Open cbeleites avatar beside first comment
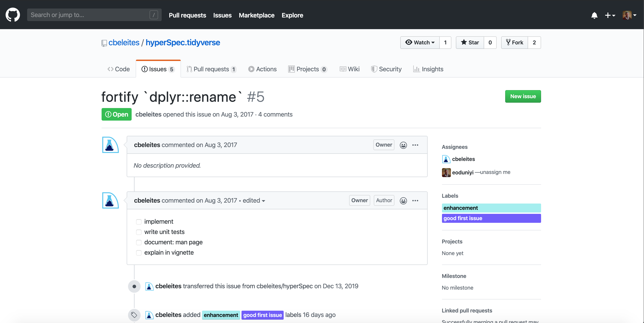644x323 pixels. tap(110, 145)
